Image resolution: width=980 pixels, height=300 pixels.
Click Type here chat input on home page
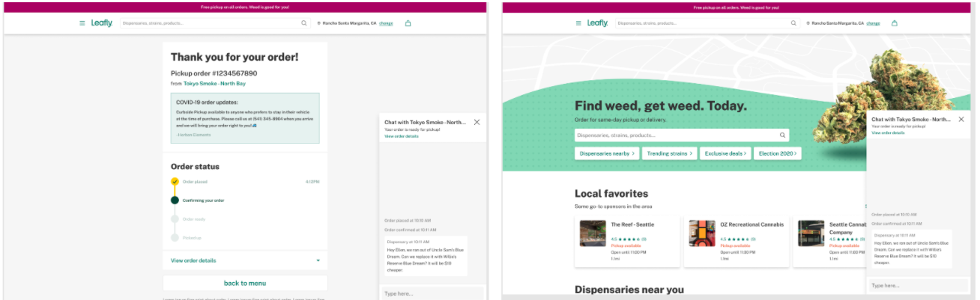click(919, 286)
